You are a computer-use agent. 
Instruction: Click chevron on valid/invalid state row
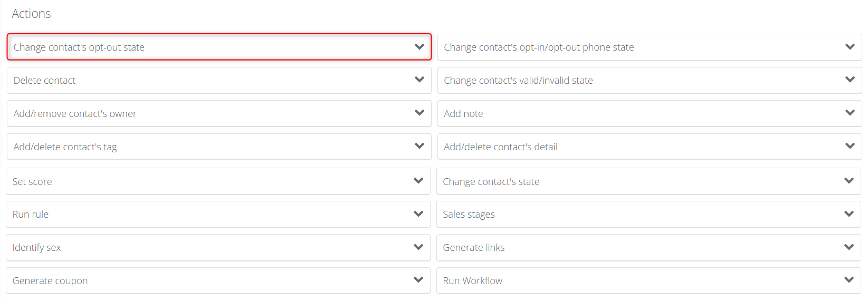(x=850, y=80)
